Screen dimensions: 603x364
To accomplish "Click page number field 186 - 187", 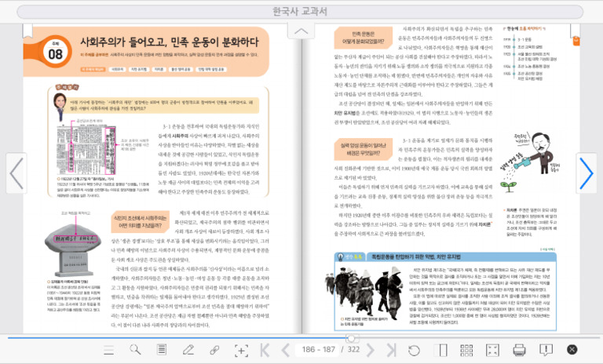I will [x=318, y=349].
